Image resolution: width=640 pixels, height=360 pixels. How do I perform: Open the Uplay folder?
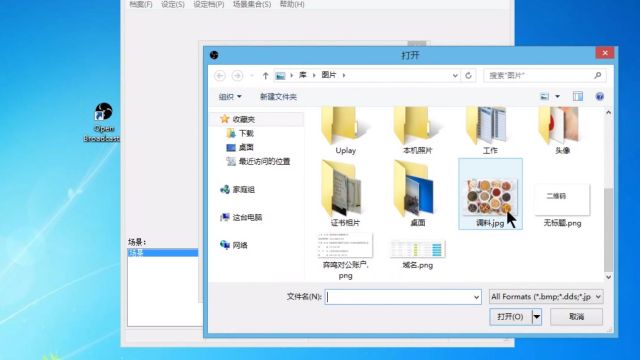click(345, 131)
